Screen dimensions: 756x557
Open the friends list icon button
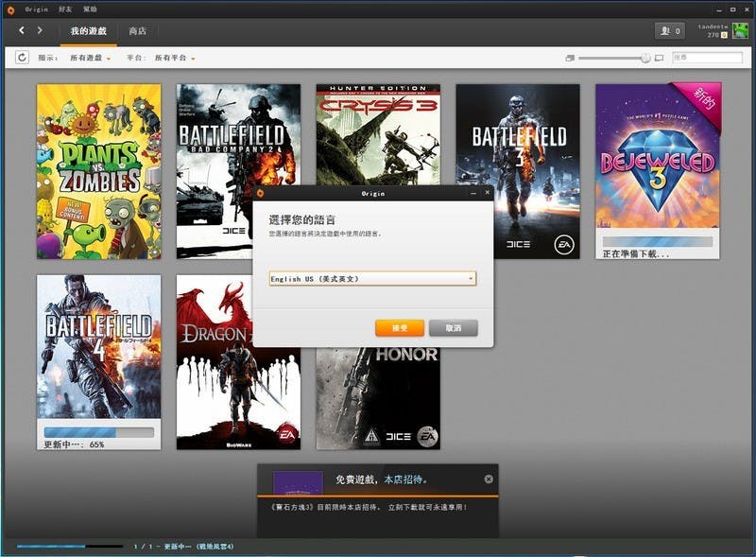[x=669, y=31]
